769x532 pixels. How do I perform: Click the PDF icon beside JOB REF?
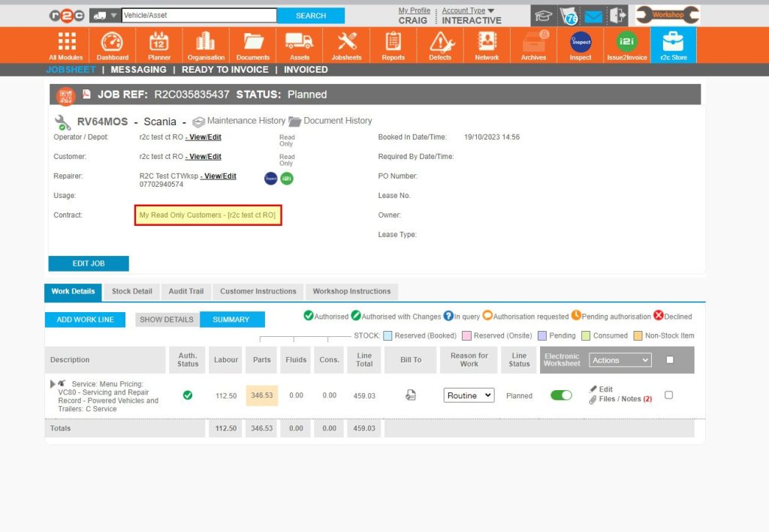pos(86,94)
